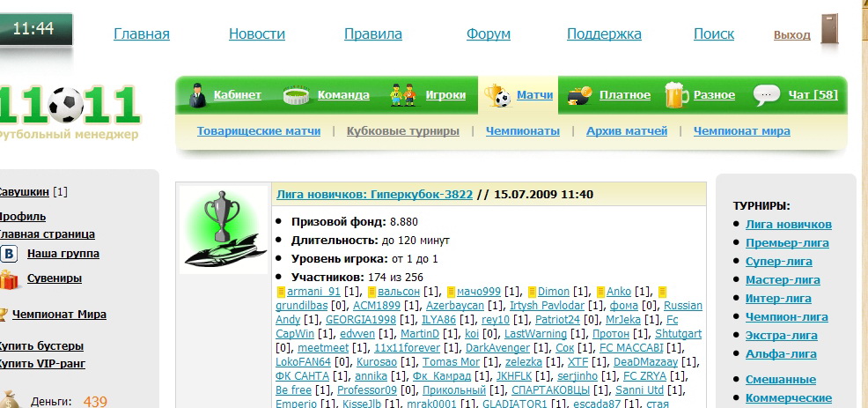
Task: Go to Новости in top navigation
Action: [257, 34]
